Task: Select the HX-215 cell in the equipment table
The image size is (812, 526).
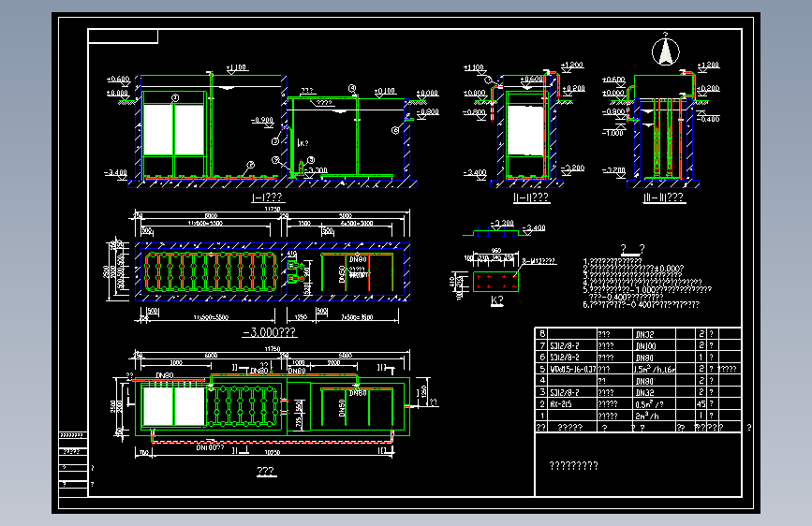Action: point(560,403)
